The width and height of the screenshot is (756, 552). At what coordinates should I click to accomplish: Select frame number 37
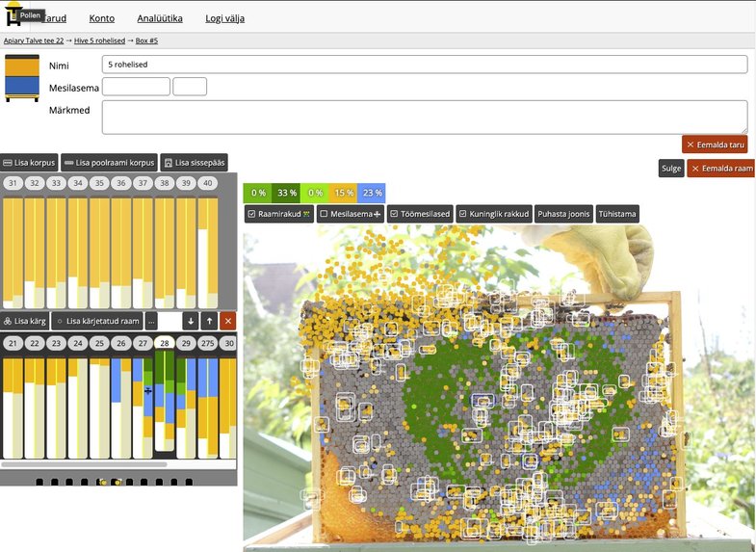pyautogui.click(x=143, y=183)
